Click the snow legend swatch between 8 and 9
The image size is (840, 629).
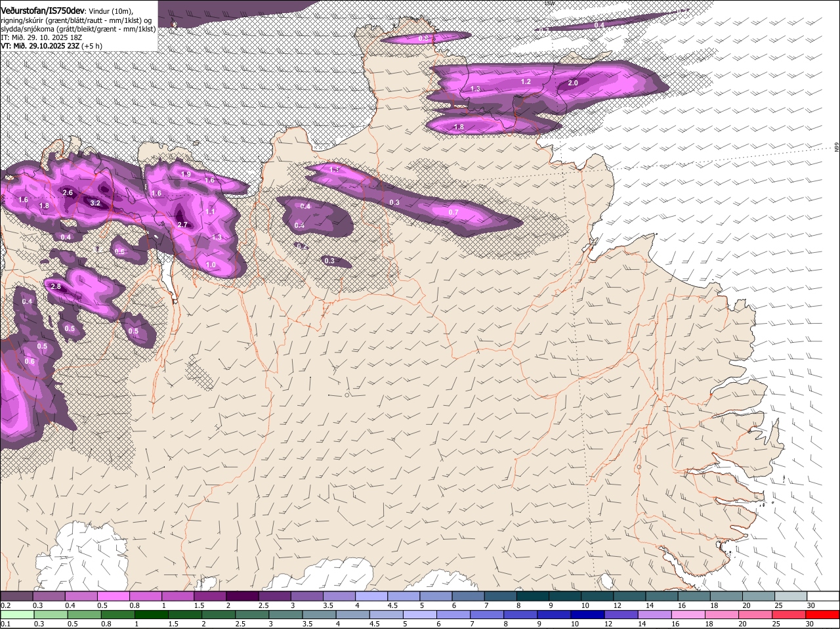point(533,596)
